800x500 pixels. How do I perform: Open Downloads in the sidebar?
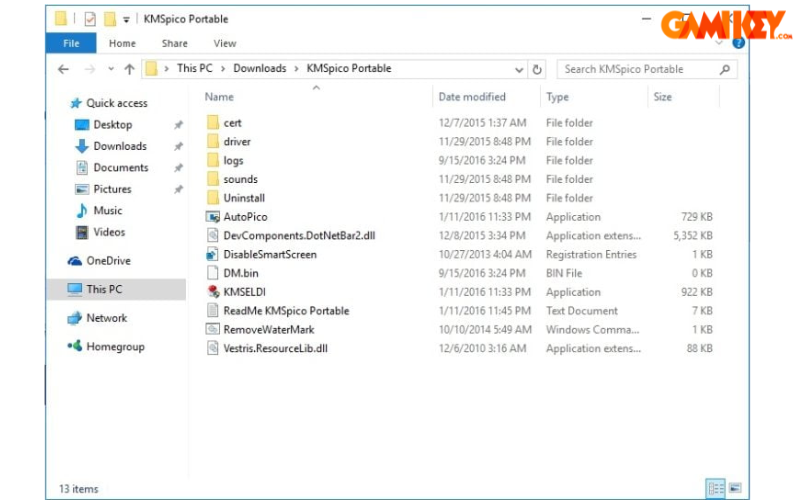120,146
